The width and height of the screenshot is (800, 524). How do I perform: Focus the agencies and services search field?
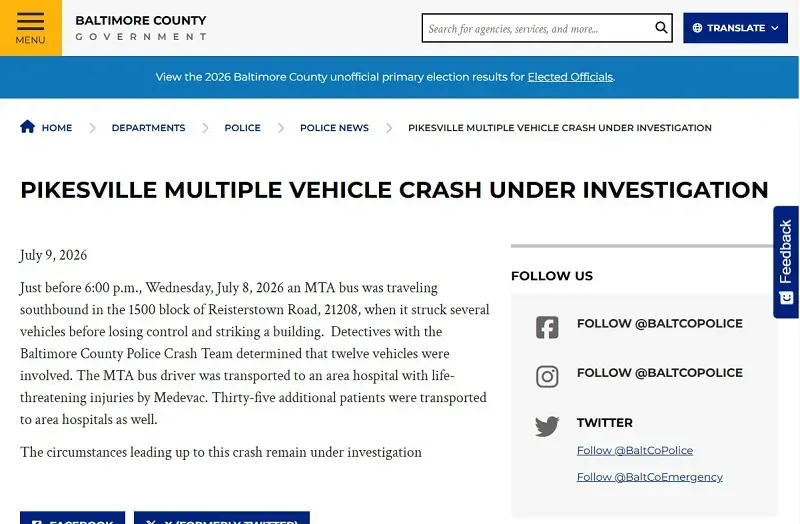[538, 28]
